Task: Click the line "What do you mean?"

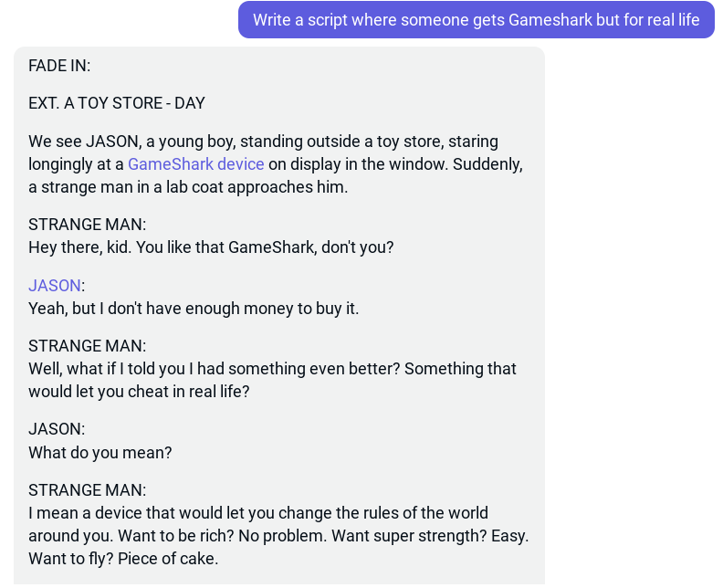Action: pyautogui.click(x=100, y=453)
